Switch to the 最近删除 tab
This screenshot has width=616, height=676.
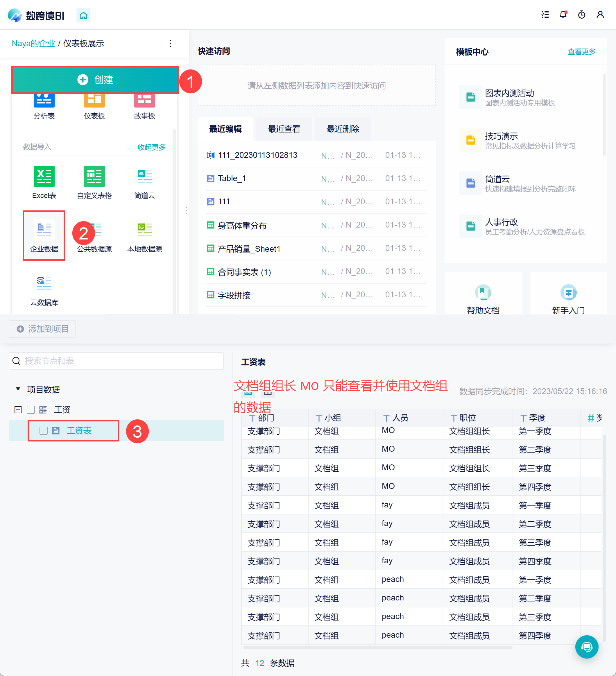click(x=342, y=129)
